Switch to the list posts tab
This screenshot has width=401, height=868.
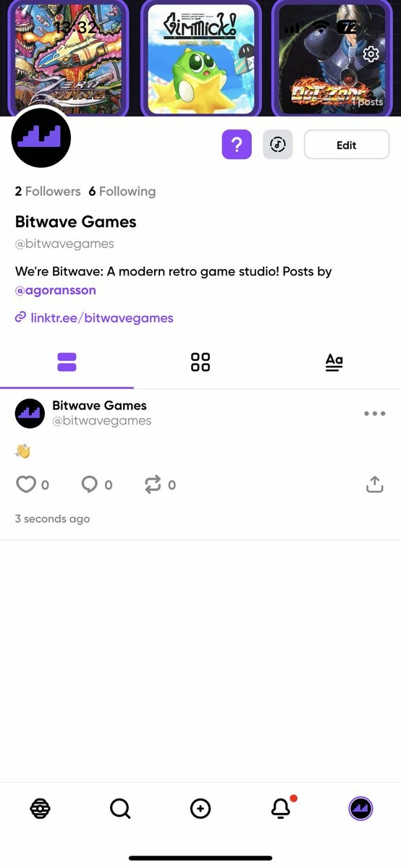coord(67,362)
